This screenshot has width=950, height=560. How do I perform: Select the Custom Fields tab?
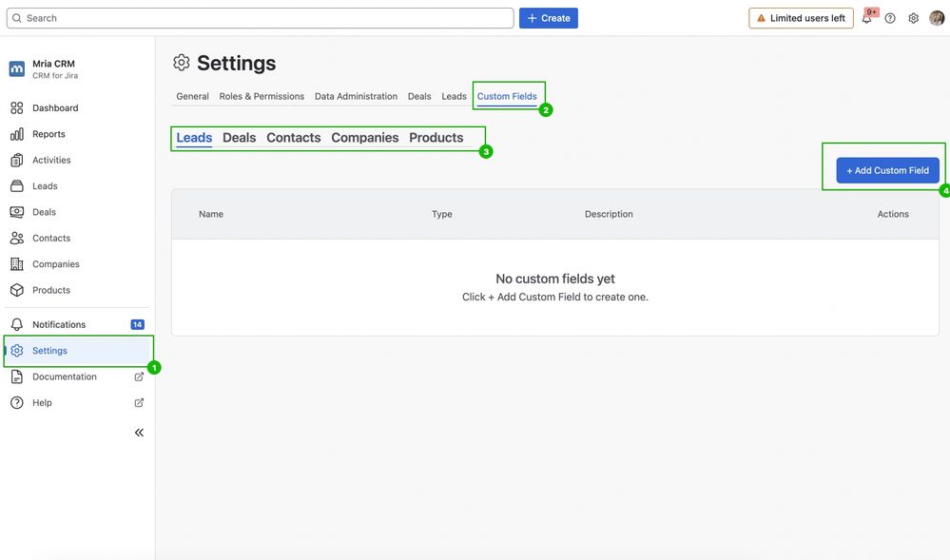point(507,96)
